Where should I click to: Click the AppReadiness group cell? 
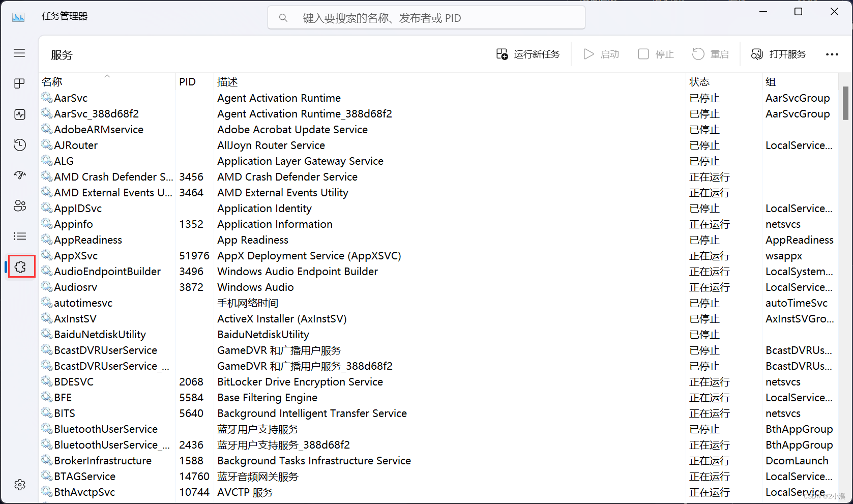(x=800, y=240)
